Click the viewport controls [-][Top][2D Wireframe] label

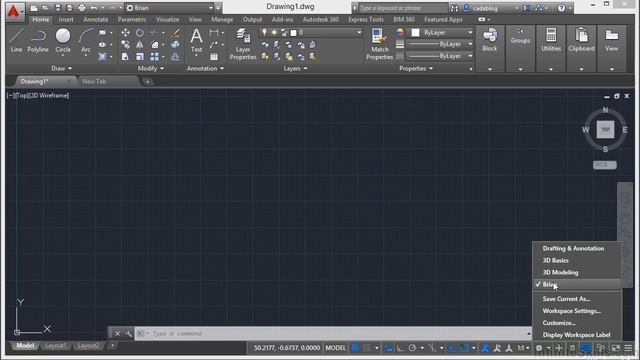click(38, 96)
